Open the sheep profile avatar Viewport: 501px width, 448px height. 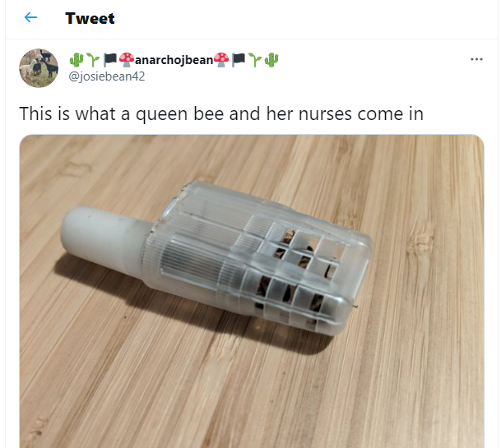coord(39,68)
